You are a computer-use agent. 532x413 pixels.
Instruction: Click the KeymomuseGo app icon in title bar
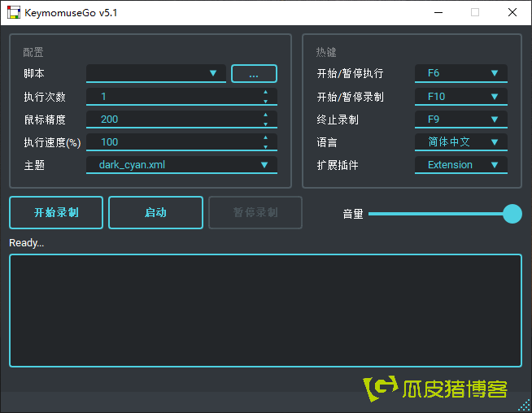(x=14, y=12)
